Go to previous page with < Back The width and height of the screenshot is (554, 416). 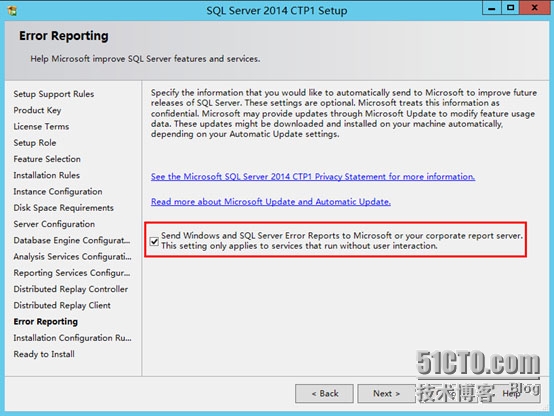pos(324,393)
